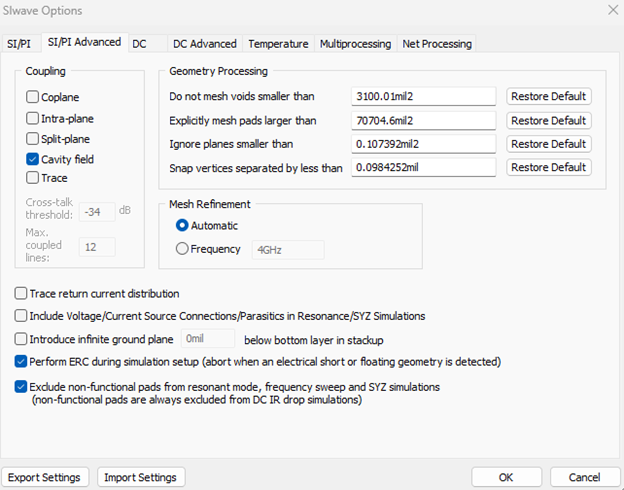The height and width of the screenshot is (490, 624).
Task: Disable Perform ERC during simulation setup
Action: tap(22, 361)
